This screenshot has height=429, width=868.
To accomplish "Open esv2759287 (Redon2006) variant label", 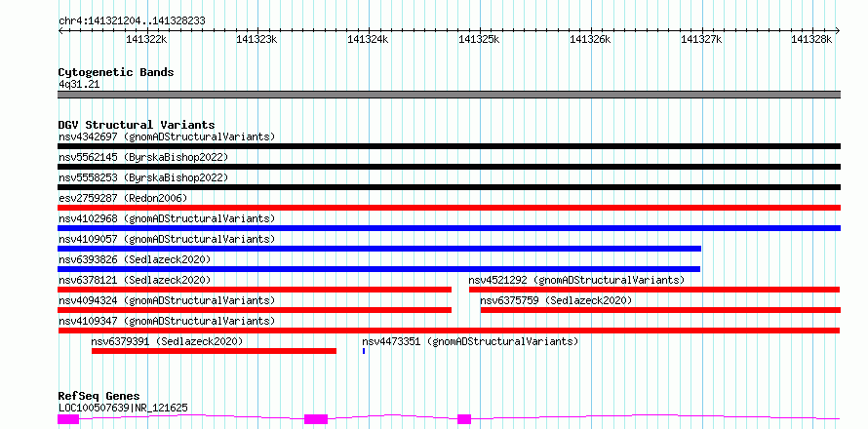I will pos(123,198).
